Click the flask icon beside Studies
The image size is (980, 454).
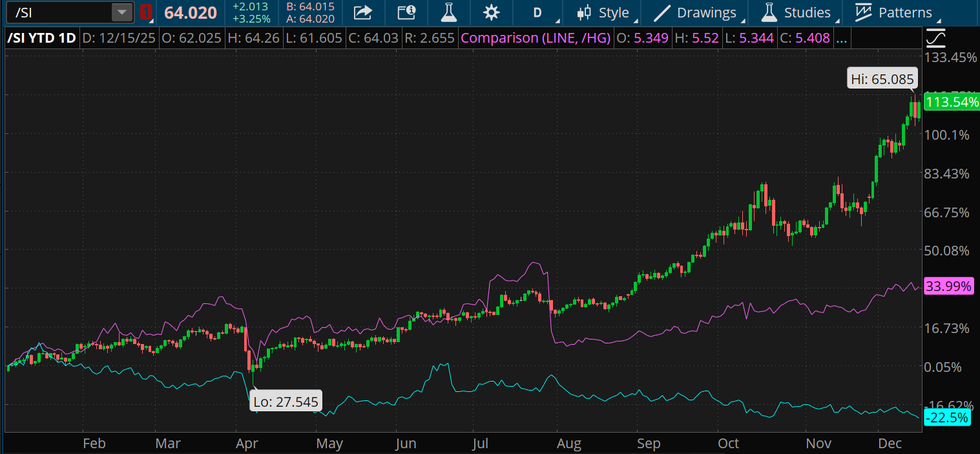768,12
